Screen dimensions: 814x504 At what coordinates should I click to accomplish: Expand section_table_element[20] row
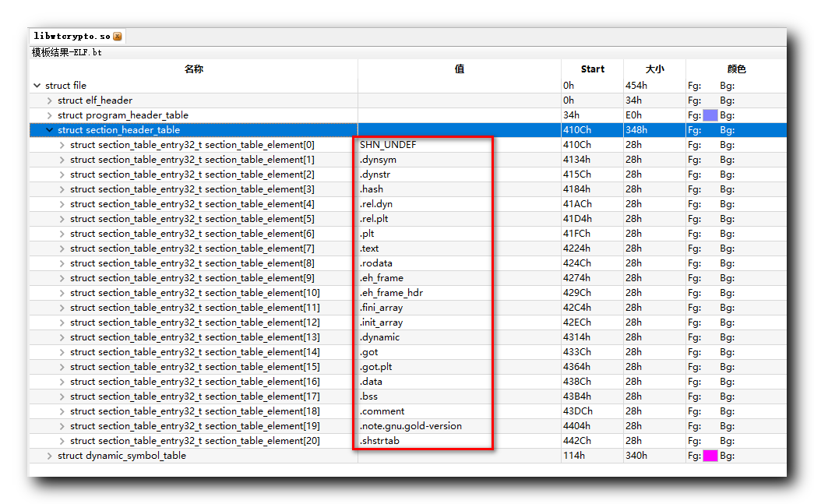(62, 441)
